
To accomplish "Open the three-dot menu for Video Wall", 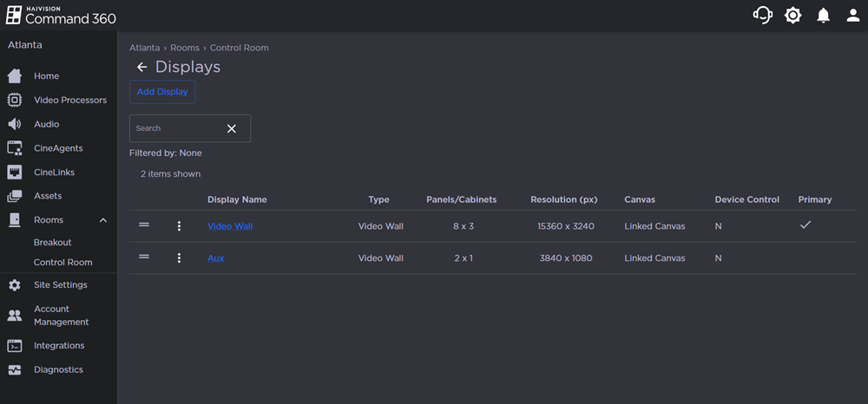I will [180, 226].
